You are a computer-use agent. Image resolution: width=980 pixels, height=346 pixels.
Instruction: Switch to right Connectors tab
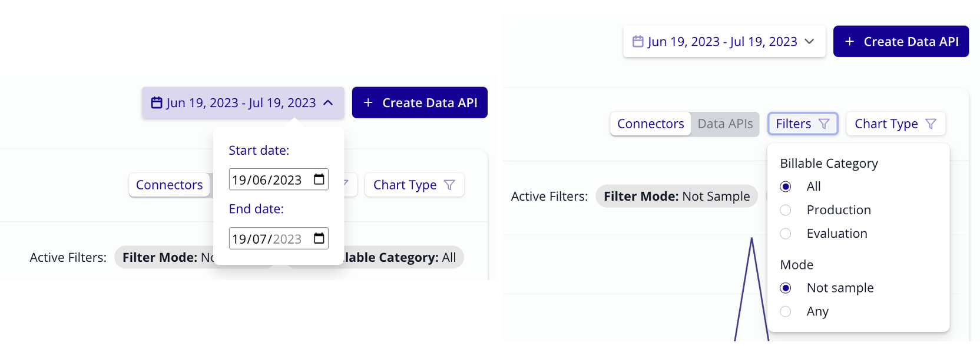point(650,124)
